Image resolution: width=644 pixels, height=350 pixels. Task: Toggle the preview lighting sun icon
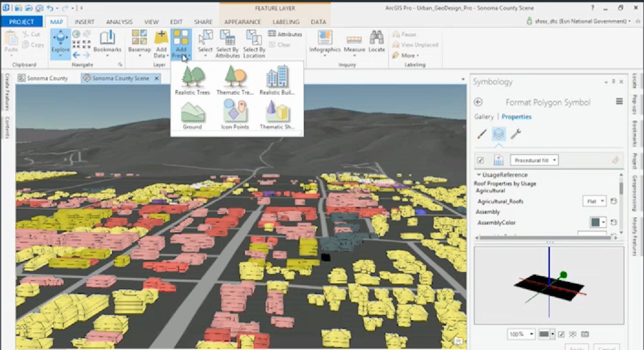(x=572, y=334)
